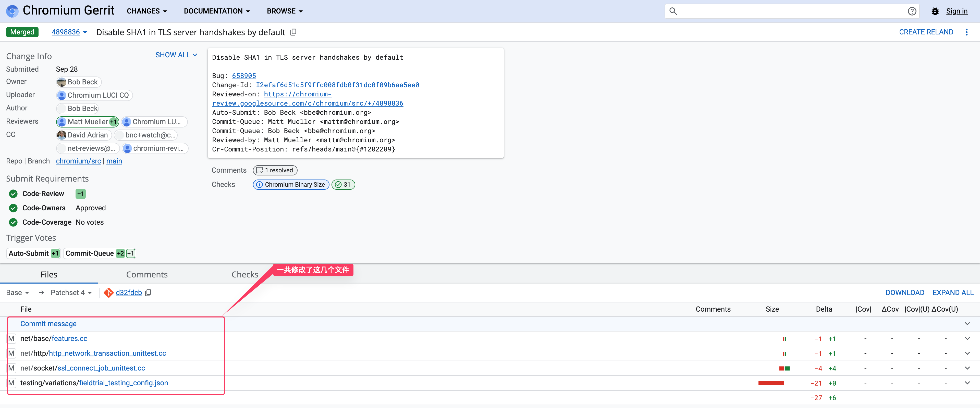The height and width of the screenshot is (408, 980).
Task: Open the three-dot overflow menu near CREATE RELAND
Action: tap(967, 32)
